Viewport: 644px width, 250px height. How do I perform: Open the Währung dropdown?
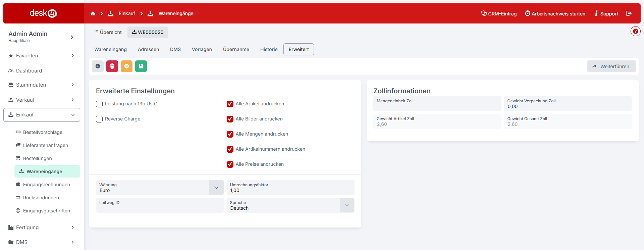pyautogui.click(x=216, y=188)
